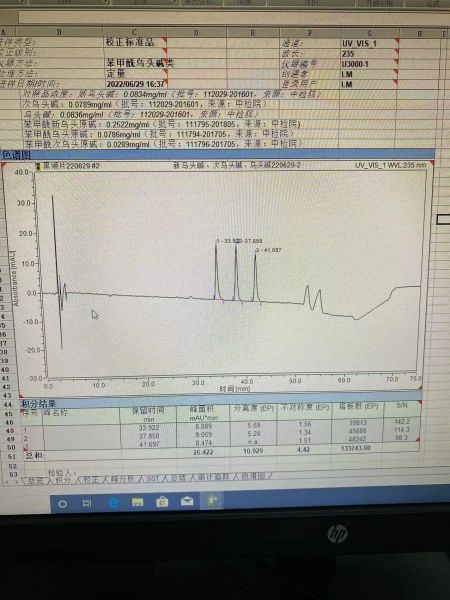
Task: Select the active Chromeleon app taskbar icon
Action: (x=212, y=501)
